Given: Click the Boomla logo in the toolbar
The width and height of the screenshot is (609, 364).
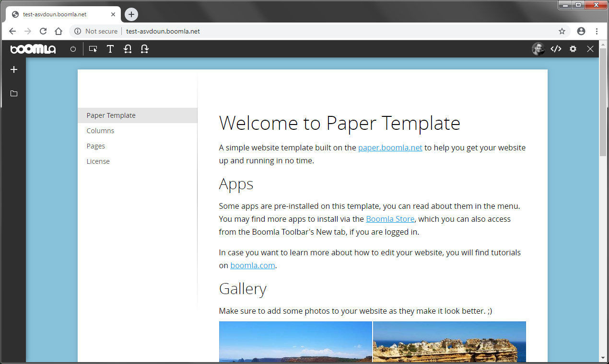Looking at the screenshot, I should point(33,49).
